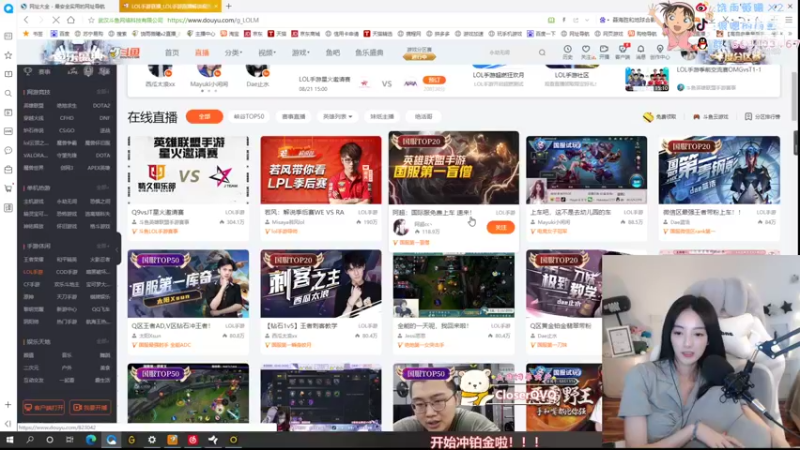The image size is (800, 450).
Task: Star the page with the address bar favorite icon
Action: point(91,20)
